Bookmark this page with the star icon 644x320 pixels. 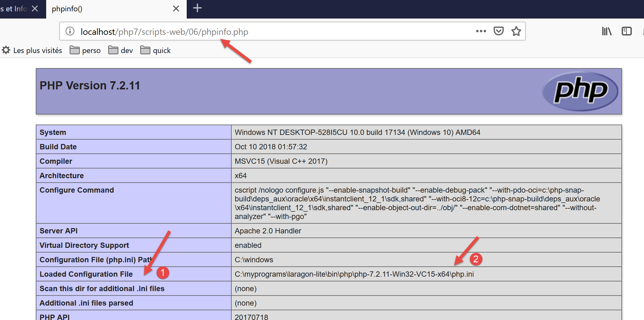(x=516, y=31)
